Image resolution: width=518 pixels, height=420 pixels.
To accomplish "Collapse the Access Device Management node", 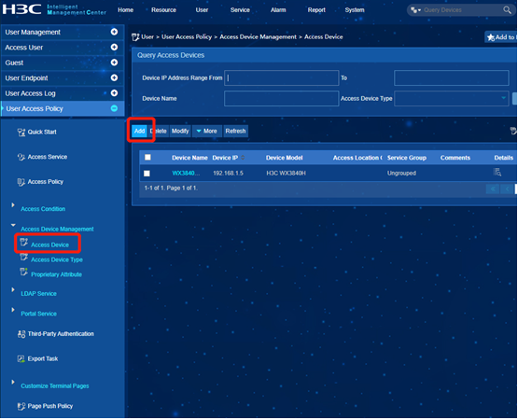I will 13,225.
